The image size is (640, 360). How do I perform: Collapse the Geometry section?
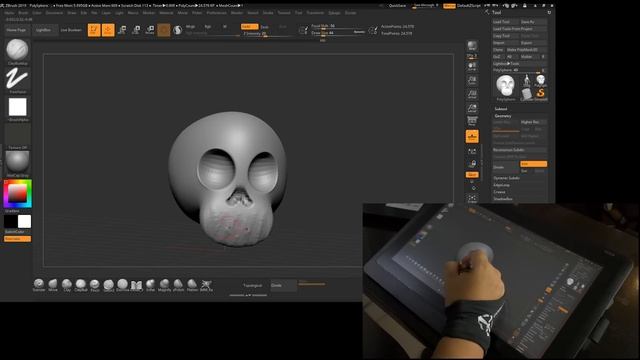(503, 116)
